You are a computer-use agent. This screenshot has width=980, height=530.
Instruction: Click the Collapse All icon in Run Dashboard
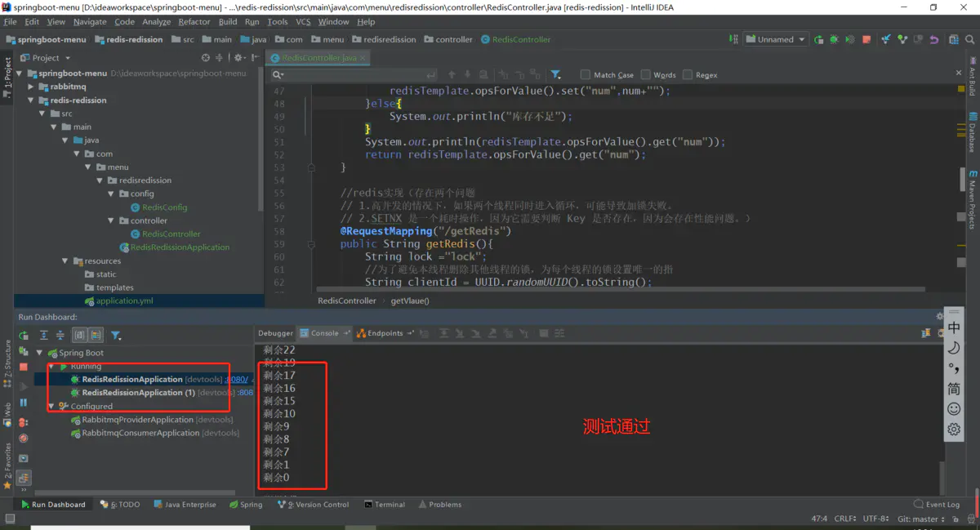point(60,336)
